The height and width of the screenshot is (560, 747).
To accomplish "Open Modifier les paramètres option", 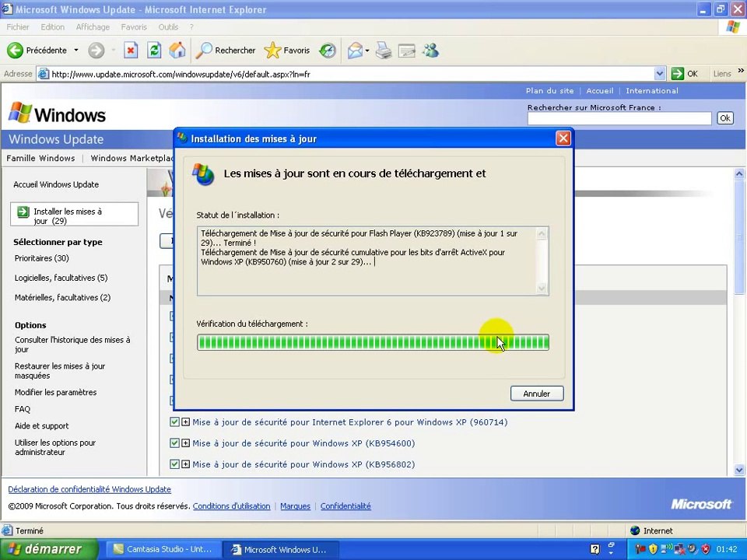I will click(55, 392).
